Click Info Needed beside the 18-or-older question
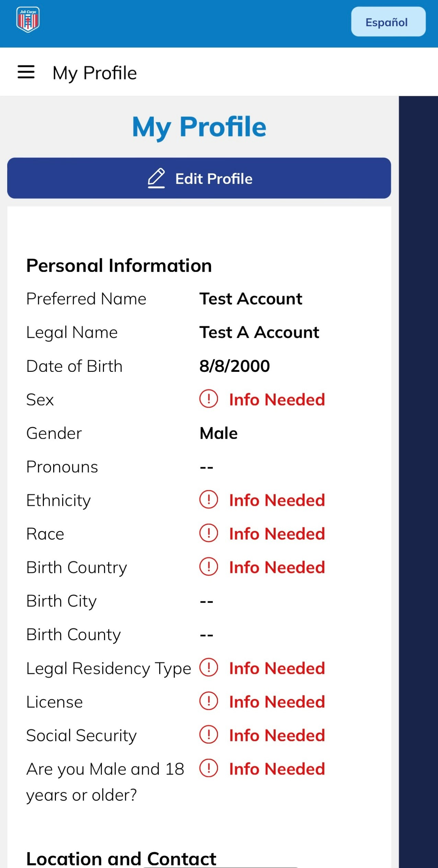This screenshot has height=868, width=438. [276, 769]
